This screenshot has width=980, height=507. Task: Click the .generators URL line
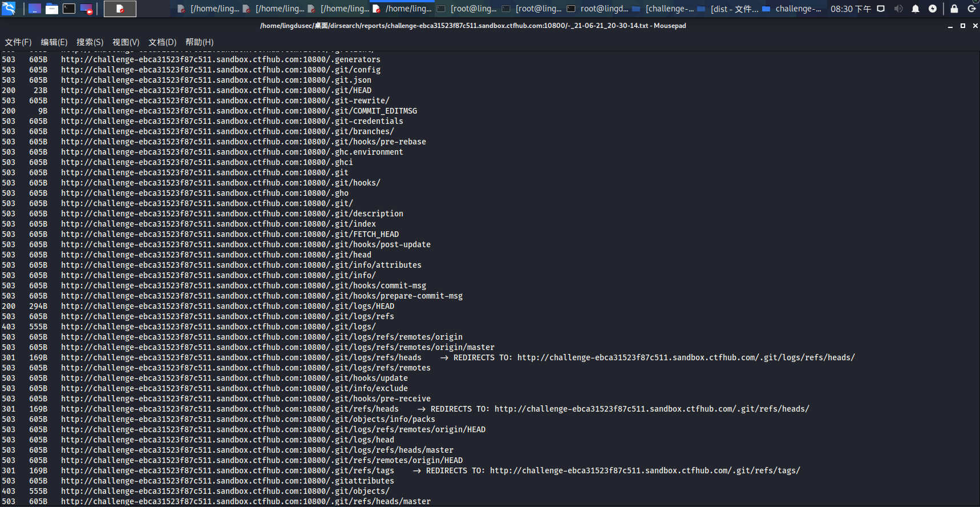point(221,59)
